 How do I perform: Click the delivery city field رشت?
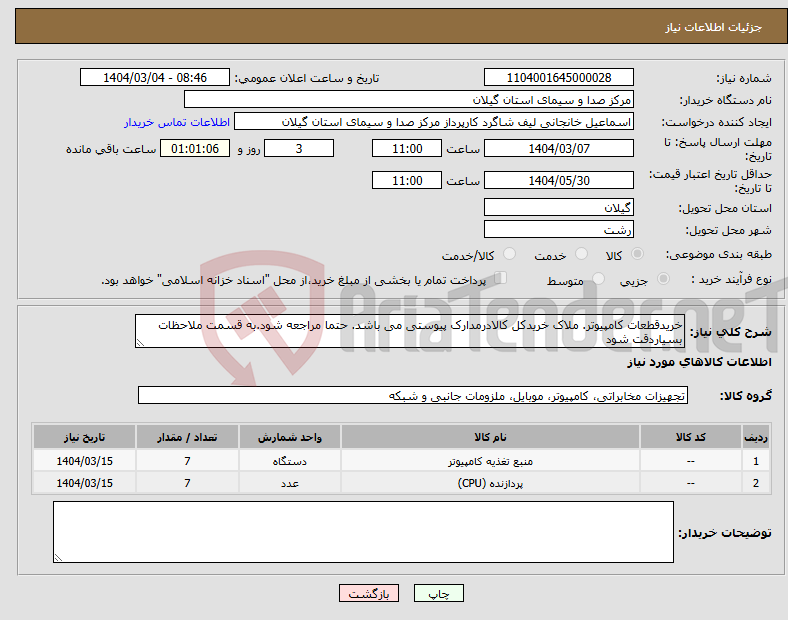pyautogui.click(x=559, y=229)
